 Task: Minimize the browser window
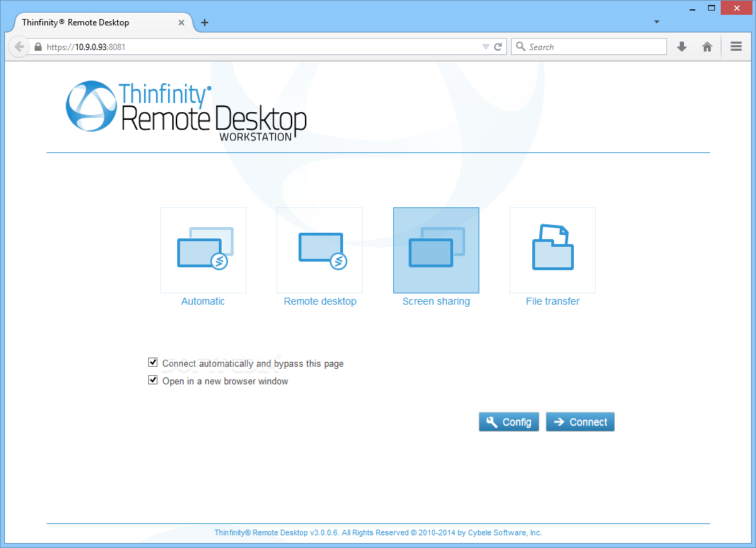692,8
